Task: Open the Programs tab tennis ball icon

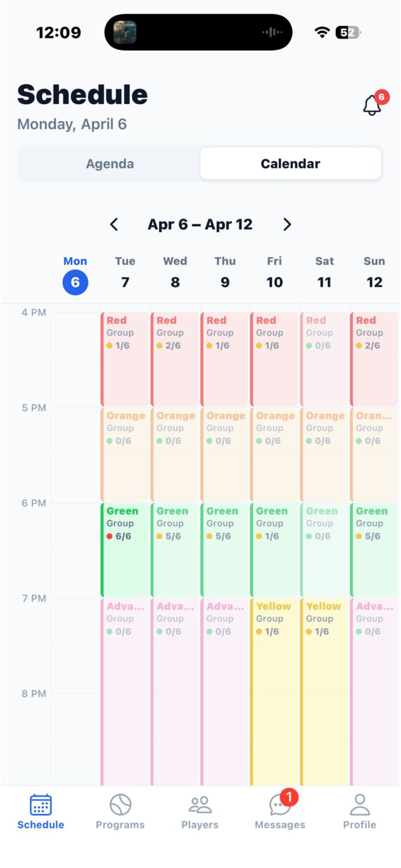Action: click(120, 805)
